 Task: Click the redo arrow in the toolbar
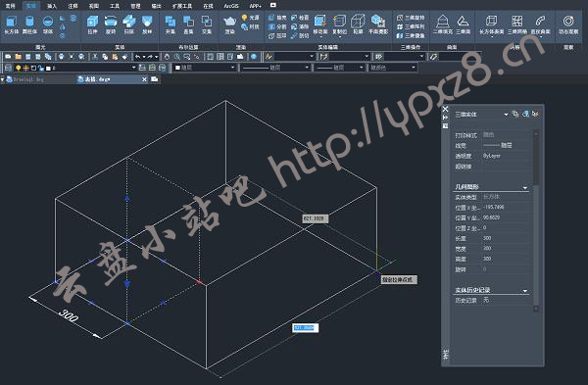[x=150, y=57]
